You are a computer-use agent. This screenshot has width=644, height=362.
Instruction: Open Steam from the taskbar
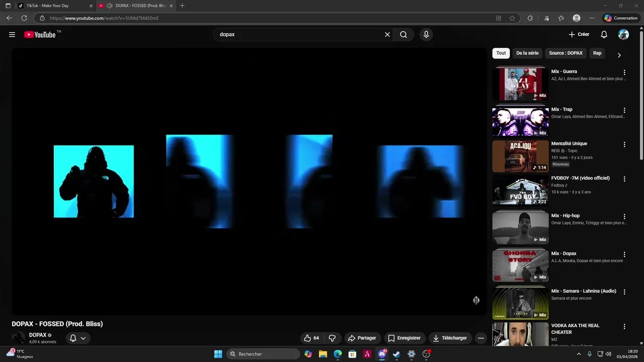point(396,354)
